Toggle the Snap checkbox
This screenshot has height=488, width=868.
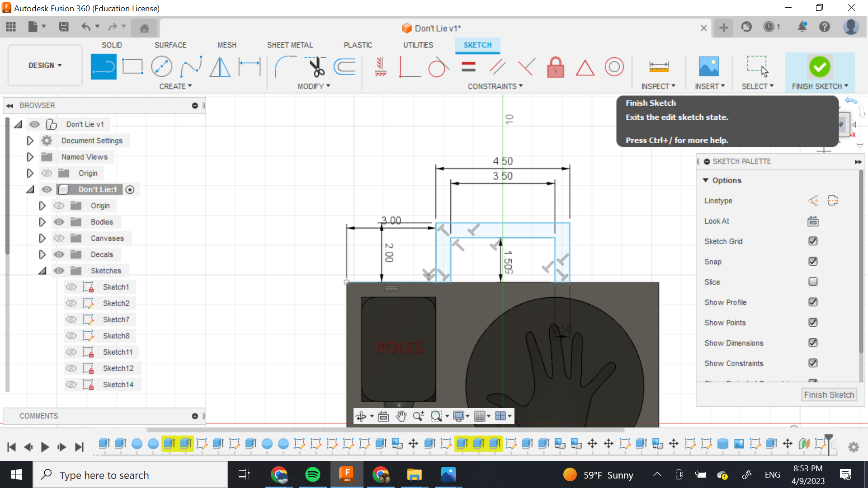click(x=813, y=261)
